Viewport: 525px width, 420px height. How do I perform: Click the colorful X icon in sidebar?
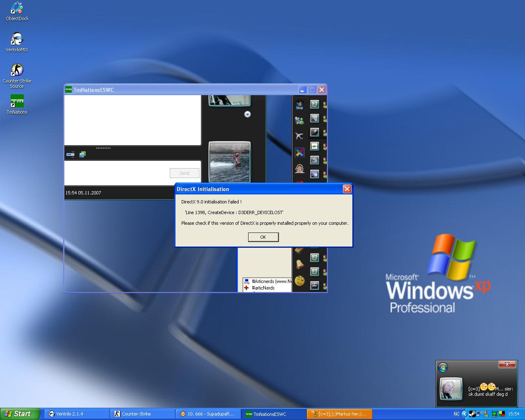tap(299, 153)
